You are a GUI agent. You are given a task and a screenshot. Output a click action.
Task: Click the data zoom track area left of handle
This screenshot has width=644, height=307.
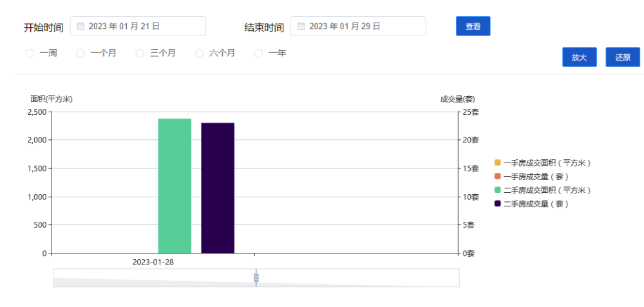(x=154, y=278)
